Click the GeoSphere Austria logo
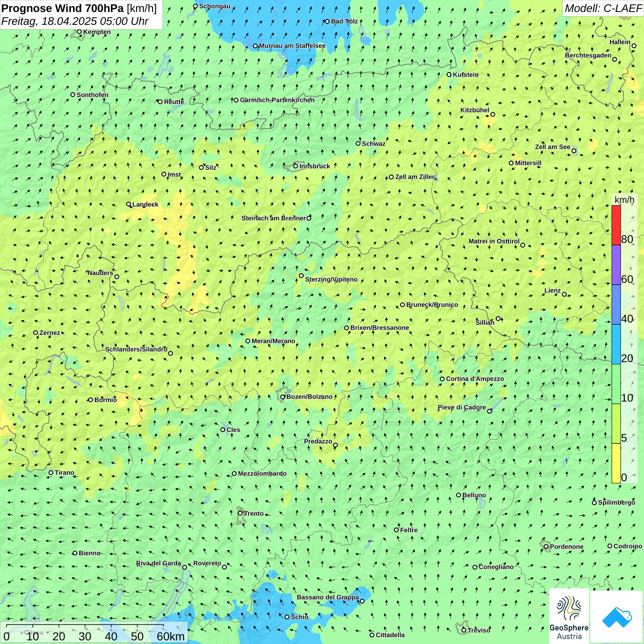The image size is (644, 644). pos(569,616)
